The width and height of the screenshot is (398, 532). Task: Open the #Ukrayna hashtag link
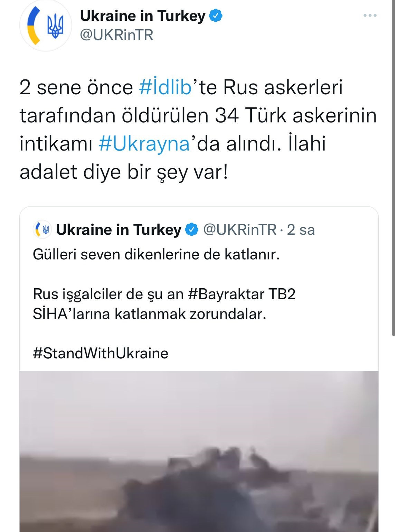point(144,144)
